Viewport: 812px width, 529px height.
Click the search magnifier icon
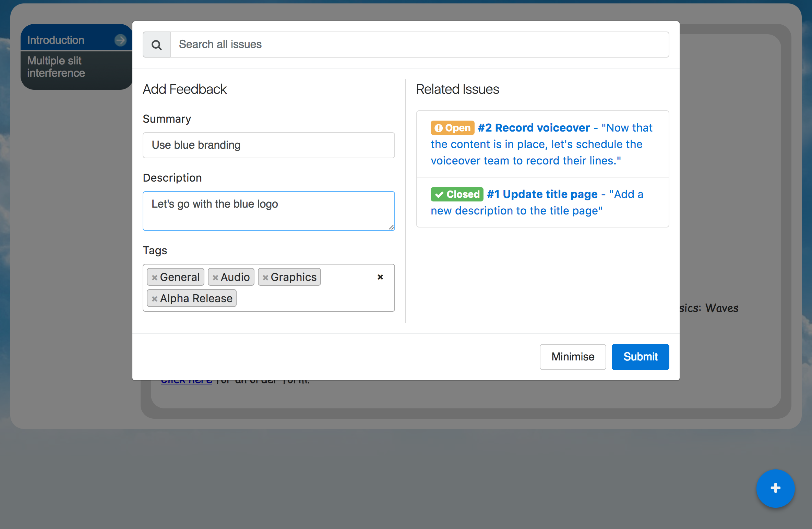pyautogui.click(x=157, y=45)
